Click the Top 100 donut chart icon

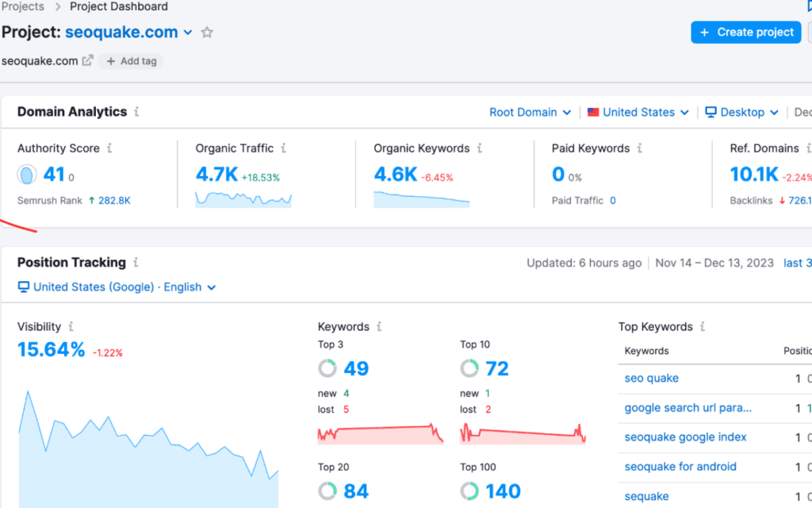469,491
